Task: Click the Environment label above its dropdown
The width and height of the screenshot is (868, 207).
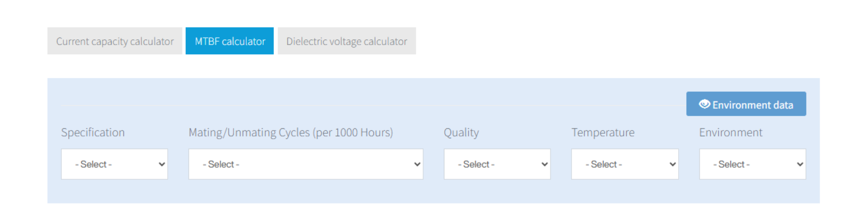Action: click(x=731, y=132)
